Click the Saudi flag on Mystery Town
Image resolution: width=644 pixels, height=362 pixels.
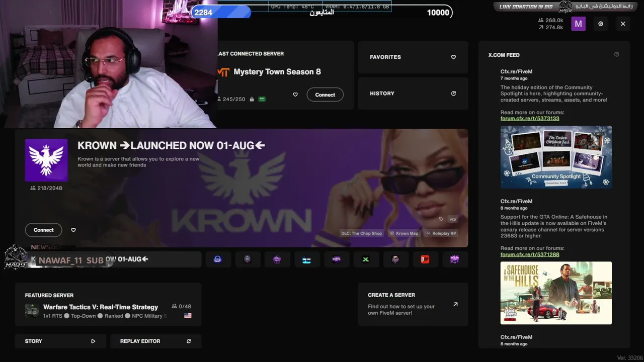tap(262, 99)
